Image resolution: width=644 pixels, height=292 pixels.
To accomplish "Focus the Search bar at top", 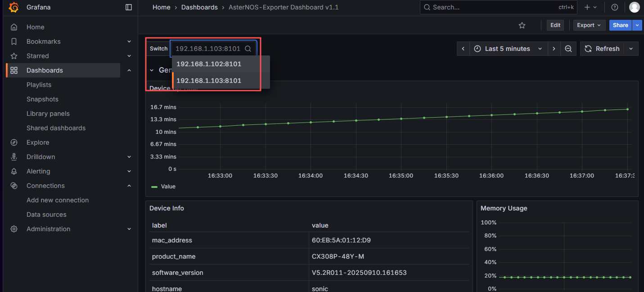I will tap(499, 7).
